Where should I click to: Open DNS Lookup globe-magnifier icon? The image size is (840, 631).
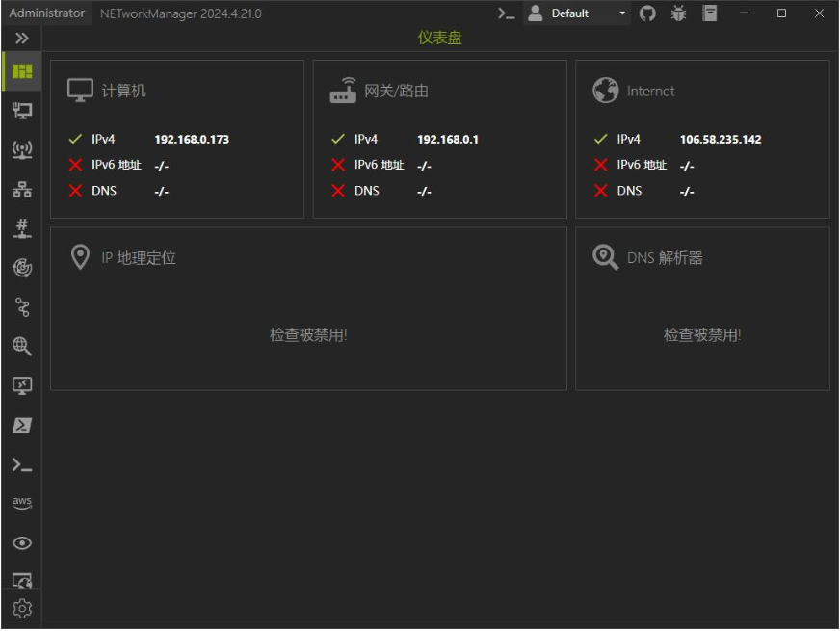pyautogui.click(x=22, y=346)
